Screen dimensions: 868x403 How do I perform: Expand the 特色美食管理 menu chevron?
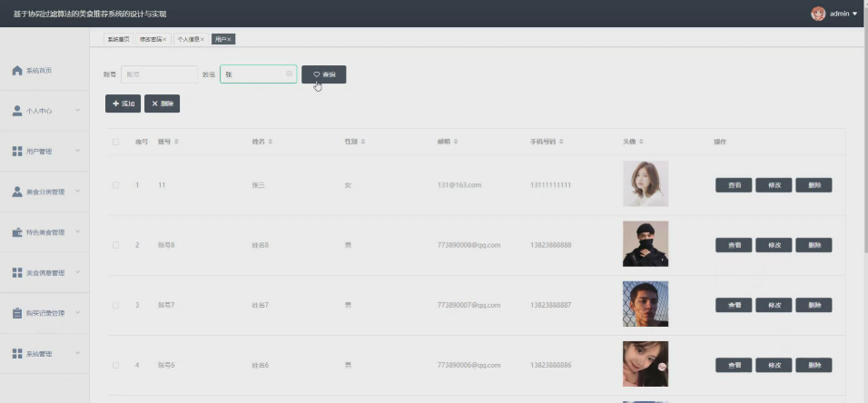pyautogui.click(x=77, y=231)
